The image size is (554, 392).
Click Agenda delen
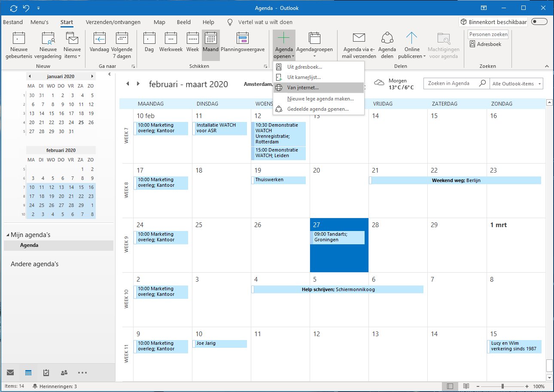pyautogui.click(x=387, y=45)
